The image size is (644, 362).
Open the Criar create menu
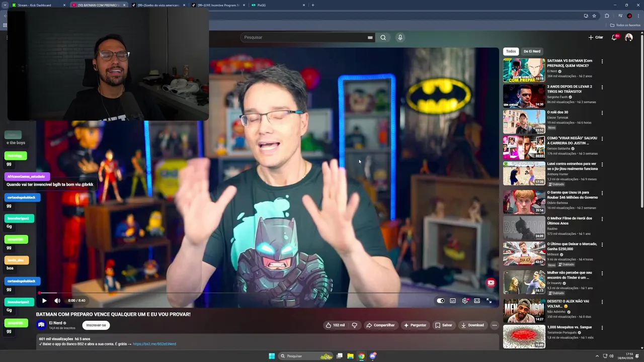pos(596,37)
